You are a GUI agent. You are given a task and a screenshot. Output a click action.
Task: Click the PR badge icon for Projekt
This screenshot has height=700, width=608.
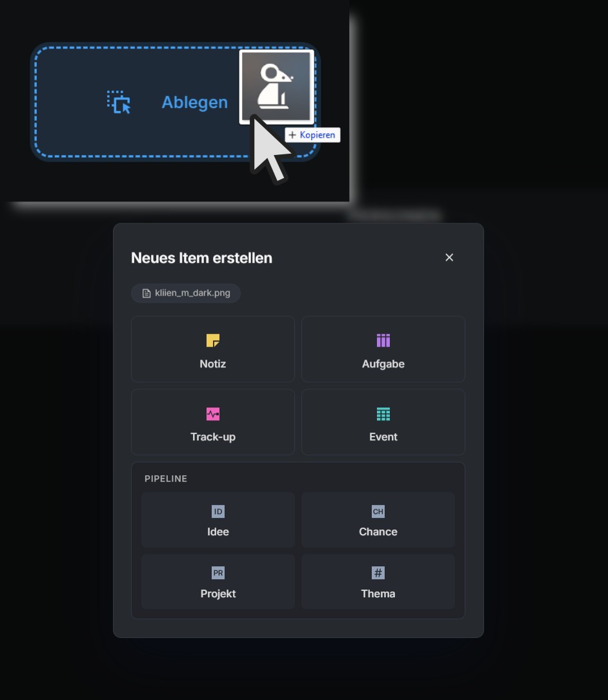point(218,573)
